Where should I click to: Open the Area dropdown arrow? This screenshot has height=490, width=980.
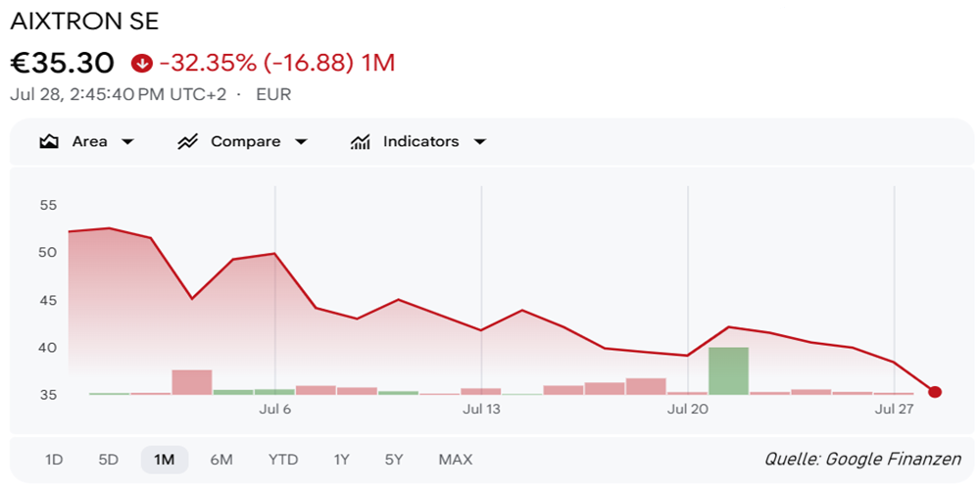pos(126,142)
